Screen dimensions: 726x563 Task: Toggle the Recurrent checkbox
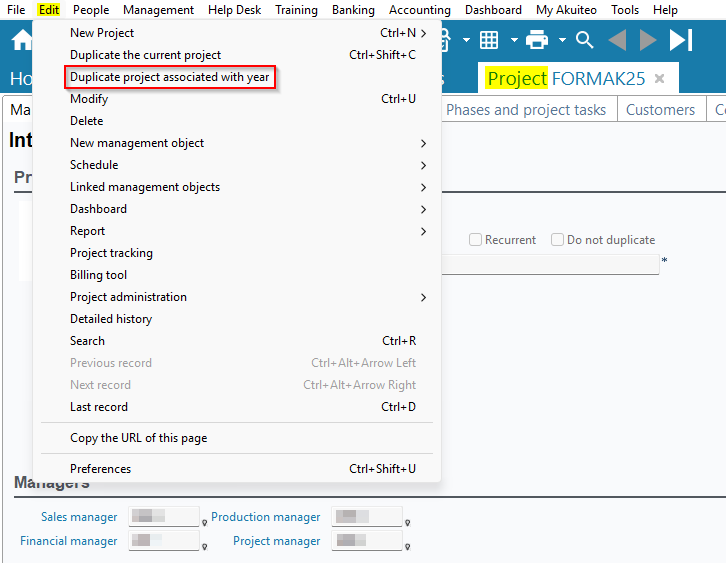tap(476, 240)
